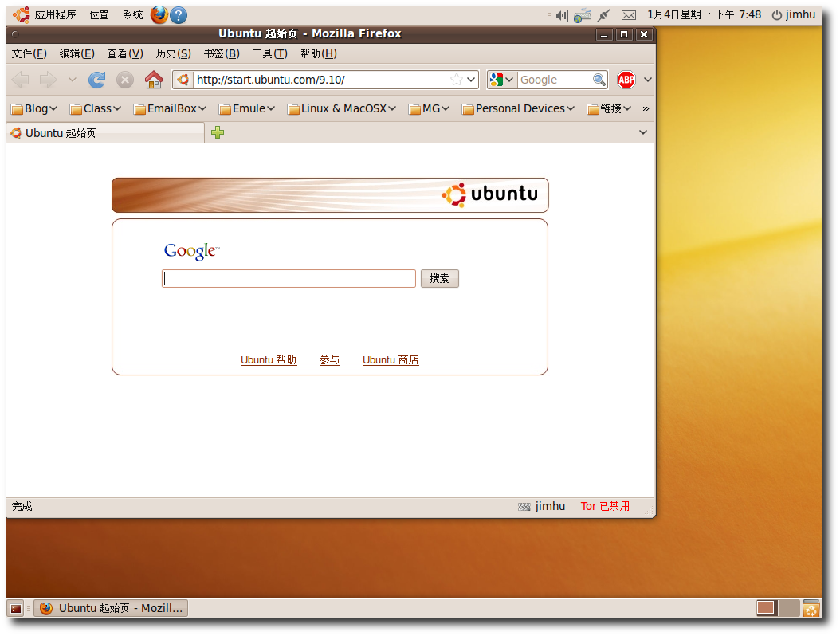Switch to the first workspace in switcher
This screenshot has height=636, width=840.
[766, 608]
